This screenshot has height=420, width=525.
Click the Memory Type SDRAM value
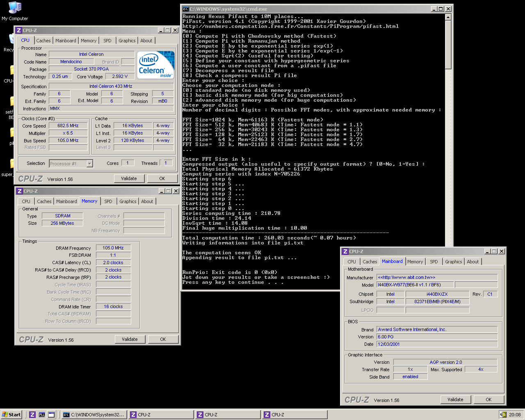click(62, 216)
